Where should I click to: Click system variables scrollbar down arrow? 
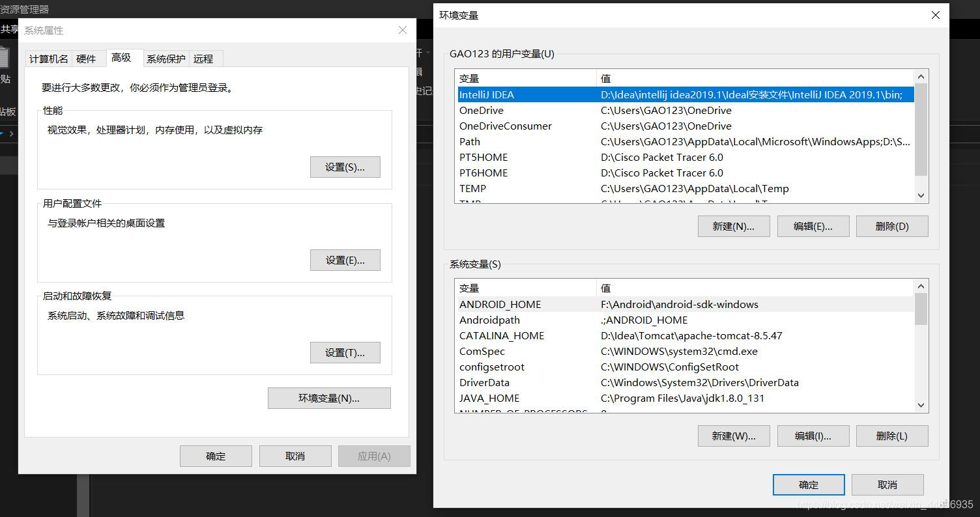921,405
